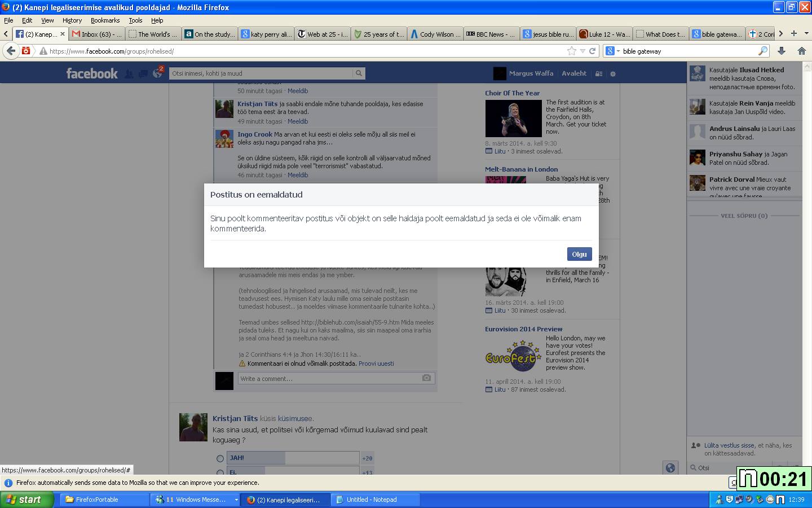Open a new tab with the plus button
The height and width of the screenshot is (508, 812).
click(x=794, y=33)
